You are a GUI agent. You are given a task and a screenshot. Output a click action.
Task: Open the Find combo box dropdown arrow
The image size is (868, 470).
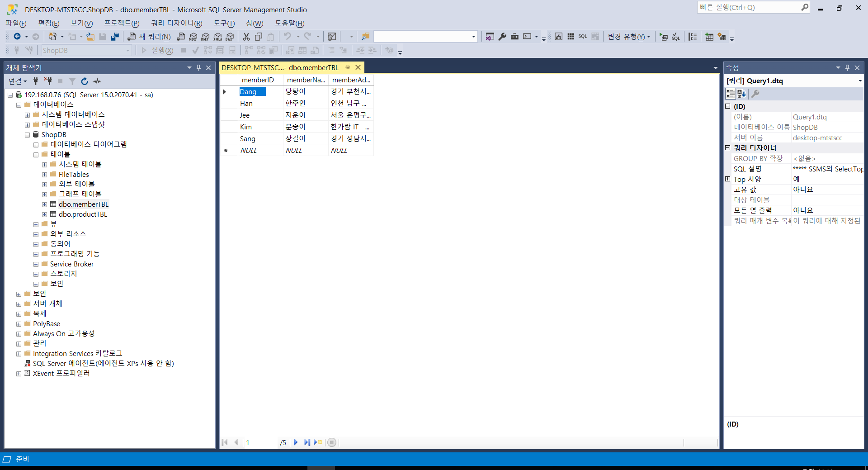pos(473,37)
